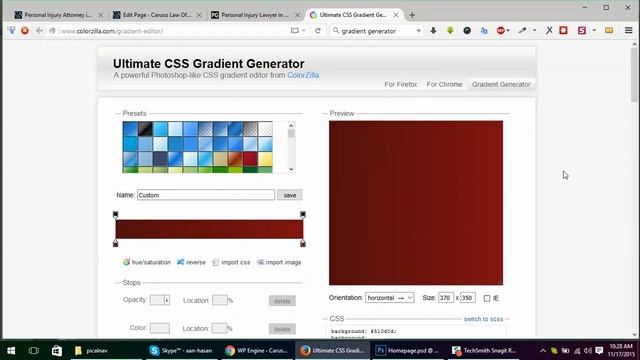Open Windows Start menu
This screenshot has height=360, width=640.
click(11, 350)
